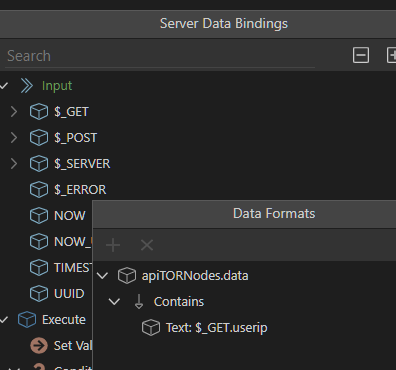Click the apiTORNodes.data cube icon
396x370 pixels.
(127, 276)
